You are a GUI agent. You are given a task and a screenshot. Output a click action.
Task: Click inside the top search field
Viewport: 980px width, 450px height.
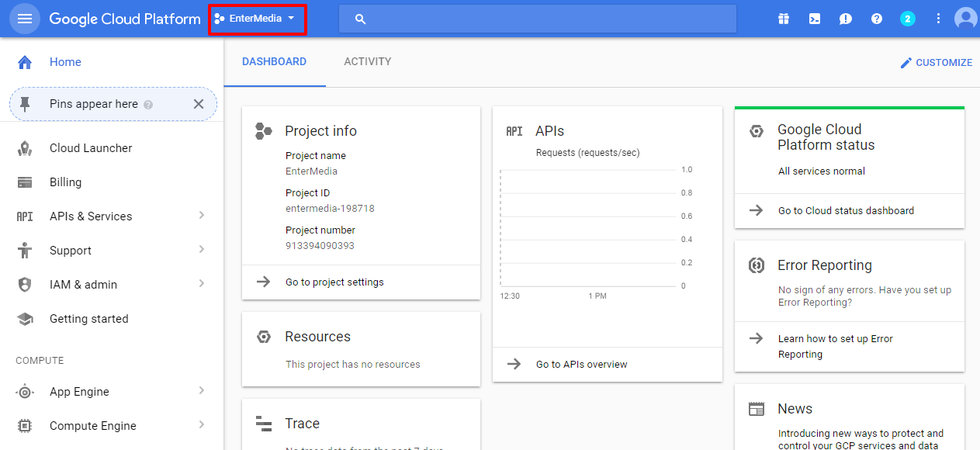[x=538, y=19]
